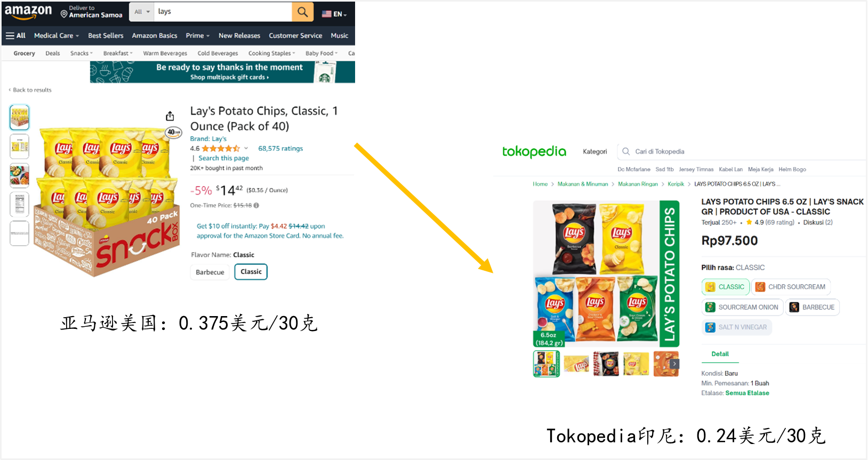868x460 pixels.
Task: Open Best Sellers in Amazon nav
Action: pyautogui.click(x=106, y=36)
